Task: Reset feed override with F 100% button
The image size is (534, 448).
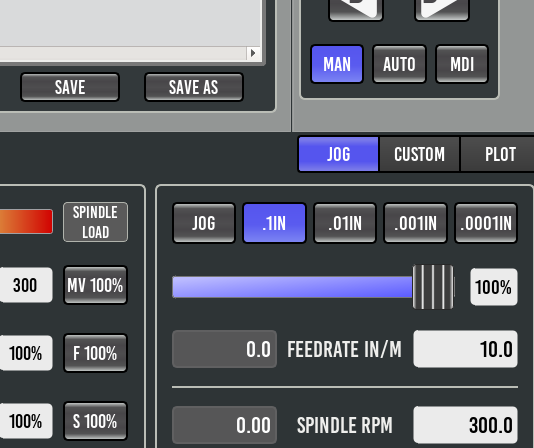Action: click(95, 353)
